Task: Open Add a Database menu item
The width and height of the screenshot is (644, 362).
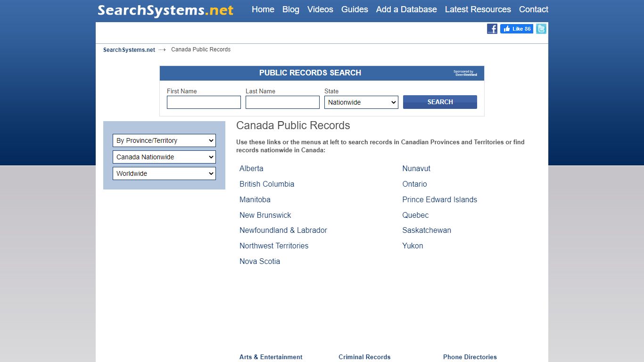Action: tap(406, 9)
